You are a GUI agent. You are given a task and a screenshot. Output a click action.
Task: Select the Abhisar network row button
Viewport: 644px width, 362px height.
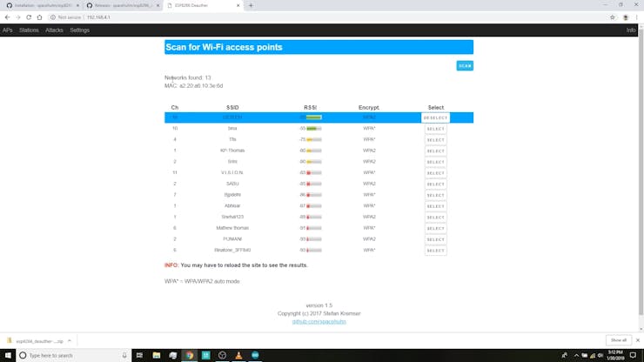436,206
